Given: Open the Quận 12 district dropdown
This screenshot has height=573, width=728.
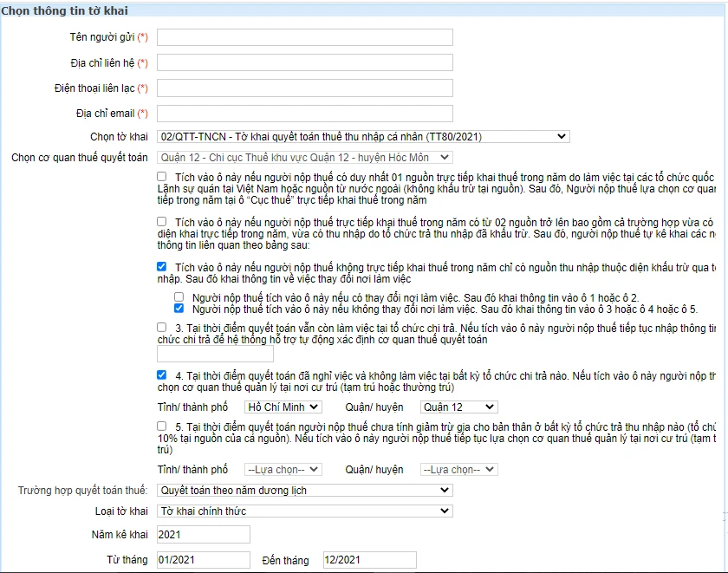Looking at the screenshot, I should point(458,407).
